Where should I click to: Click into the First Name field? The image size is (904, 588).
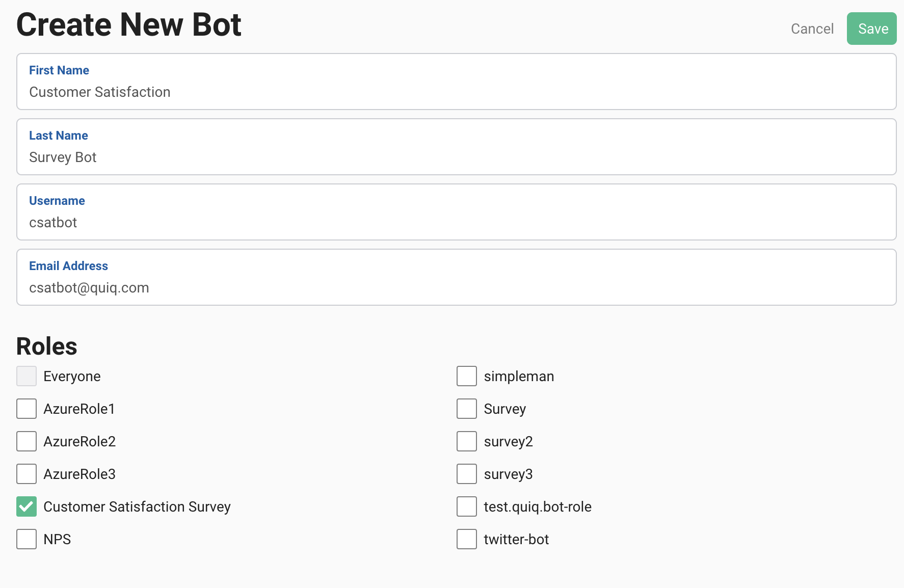point(456,92)
